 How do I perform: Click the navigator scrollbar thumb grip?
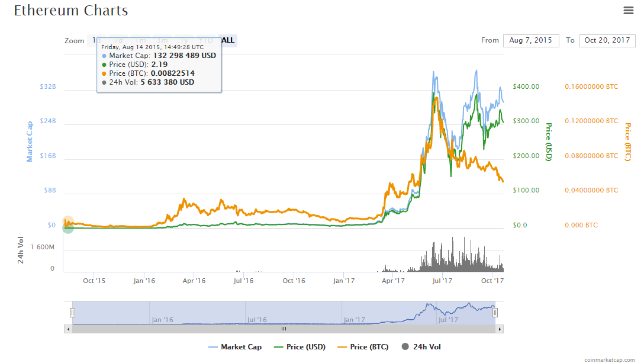(x=284, y=329)
